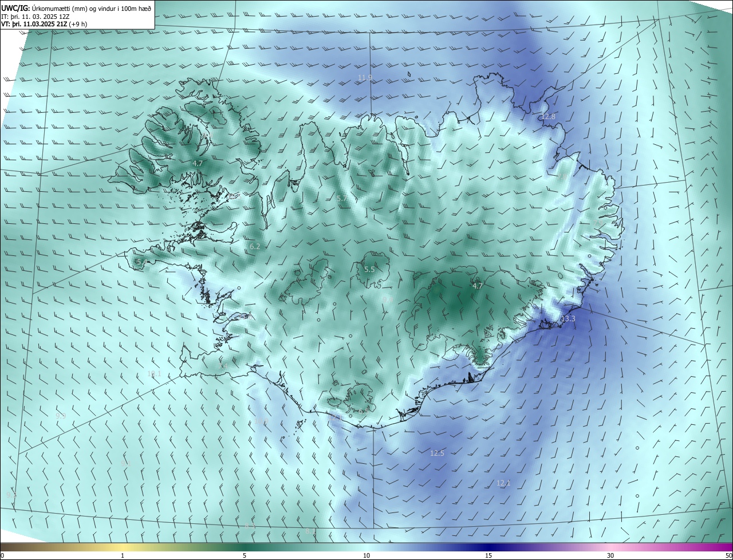Click the color scale tick label 0
733x560 pixels.
(x=2, y=555)
